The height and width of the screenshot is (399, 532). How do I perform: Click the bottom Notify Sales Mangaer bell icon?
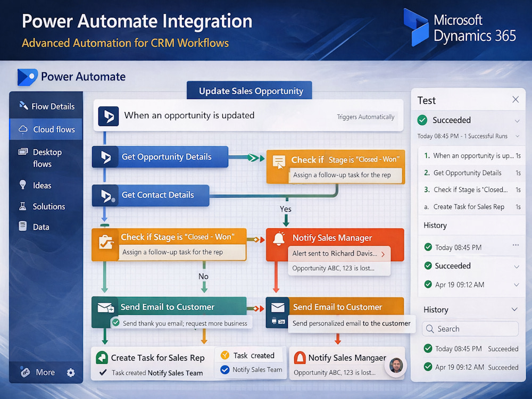[300, 358]
